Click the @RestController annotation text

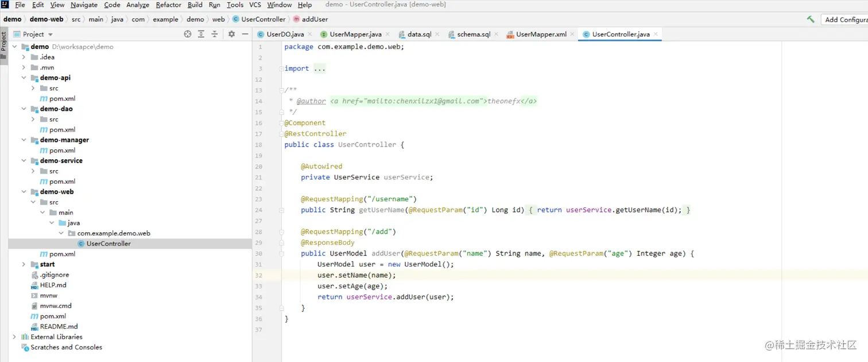point(315,134)
